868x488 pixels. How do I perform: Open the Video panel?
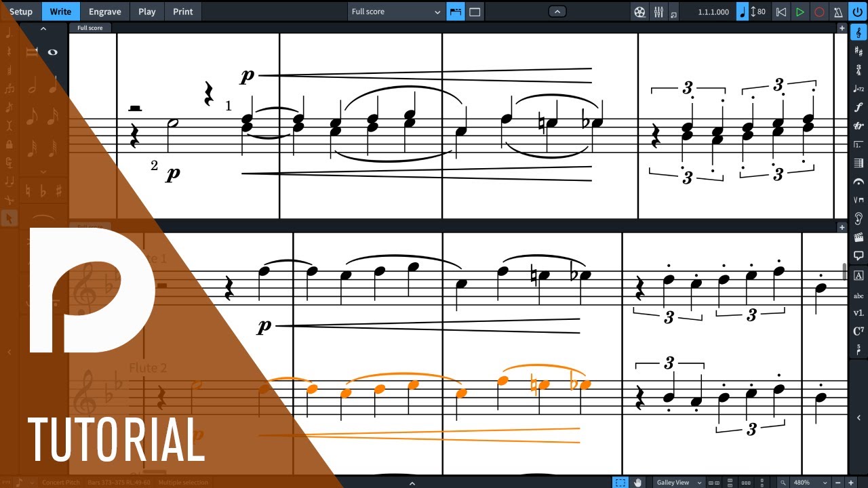point(859,237)
